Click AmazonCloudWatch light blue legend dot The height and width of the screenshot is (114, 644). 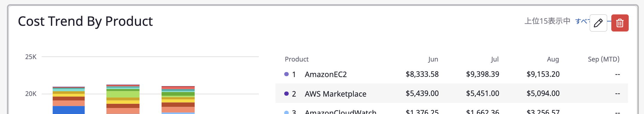[x=286, y=112]
